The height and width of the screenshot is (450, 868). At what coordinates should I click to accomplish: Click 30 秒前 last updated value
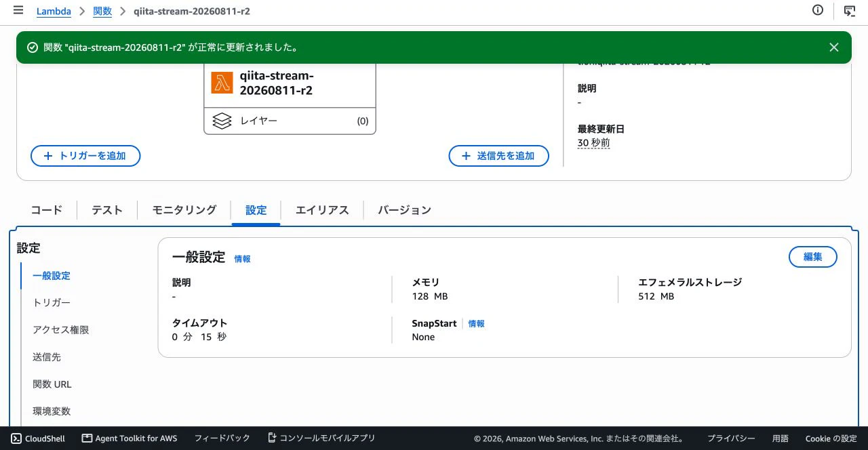tap(594, 143)
